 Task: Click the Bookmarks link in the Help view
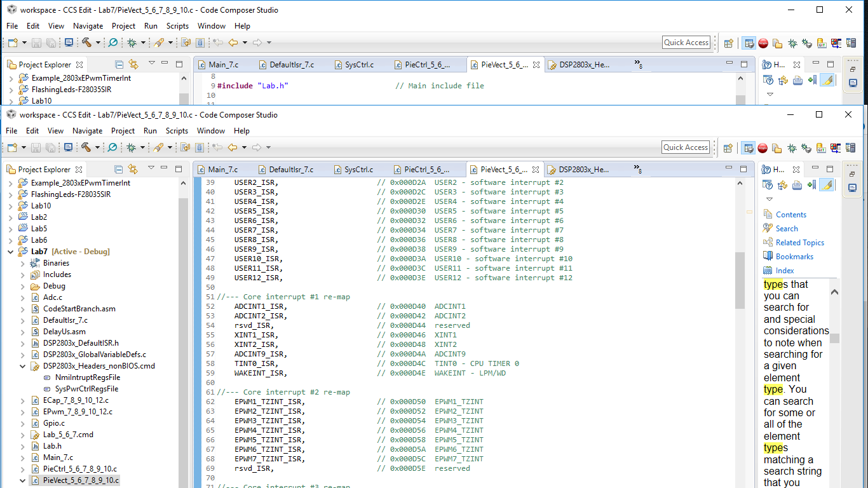[x=794, y=257]
